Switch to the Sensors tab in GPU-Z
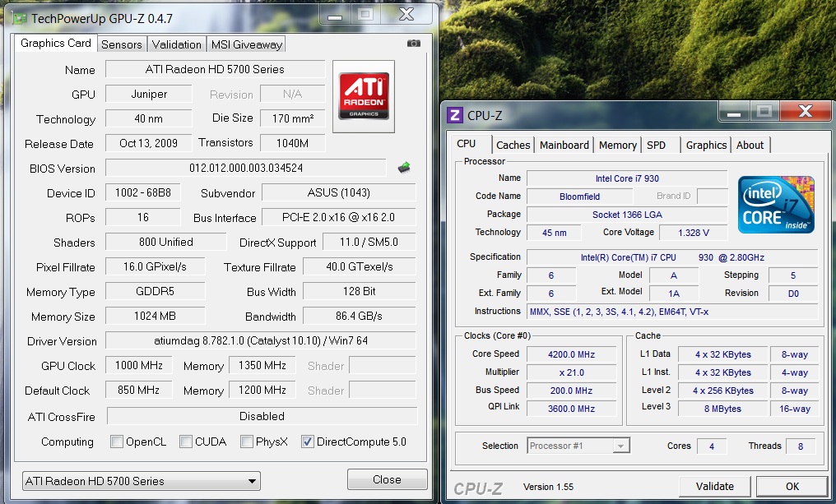This screenshot has height=504, width=836. click(x=122, y=44)
